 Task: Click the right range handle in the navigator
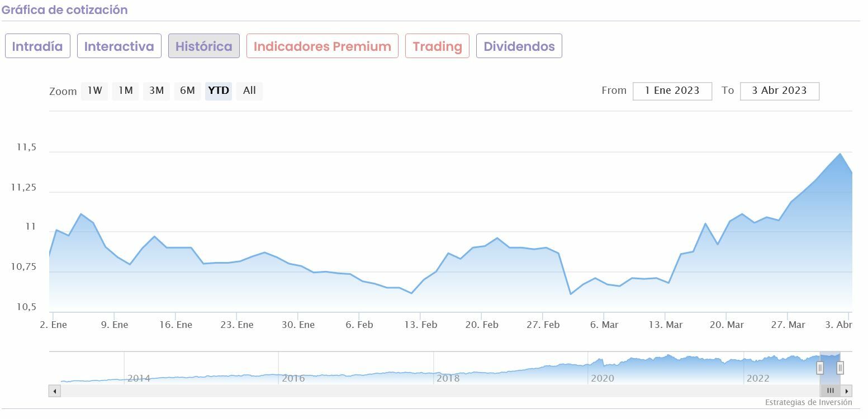pyautogui.click(x=839, y=368)
